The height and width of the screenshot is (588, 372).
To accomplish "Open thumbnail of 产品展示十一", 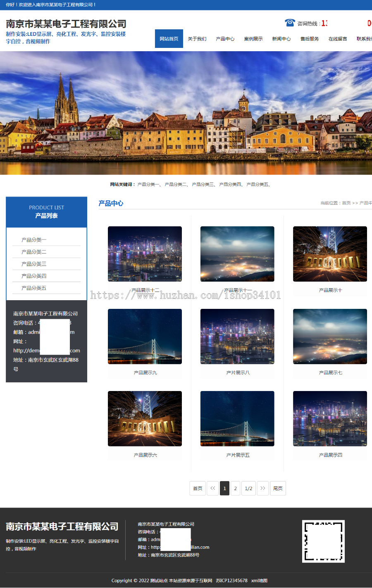I will tap(237, 254).
